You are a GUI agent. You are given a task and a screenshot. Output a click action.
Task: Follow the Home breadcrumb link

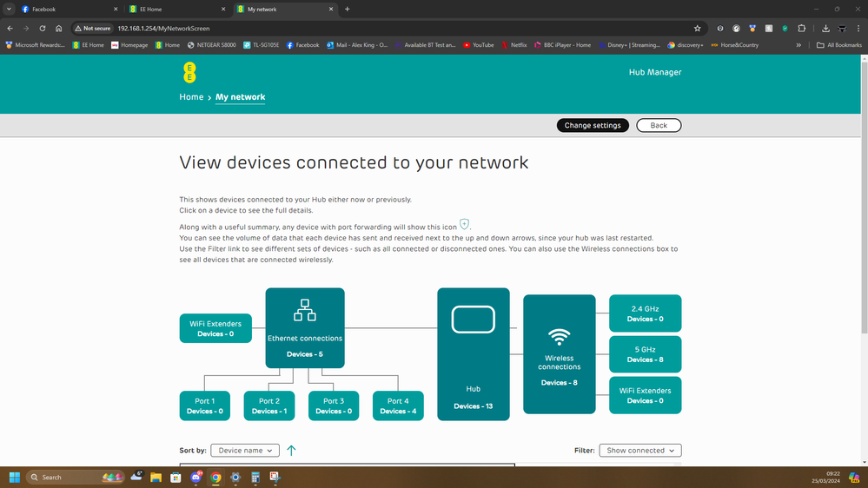pyautogui.click(x=191, y=97)
